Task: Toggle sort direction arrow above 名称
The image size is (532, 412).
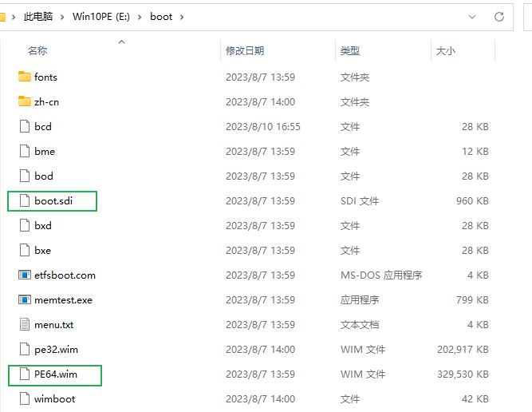Action: (x=121, y=42)
